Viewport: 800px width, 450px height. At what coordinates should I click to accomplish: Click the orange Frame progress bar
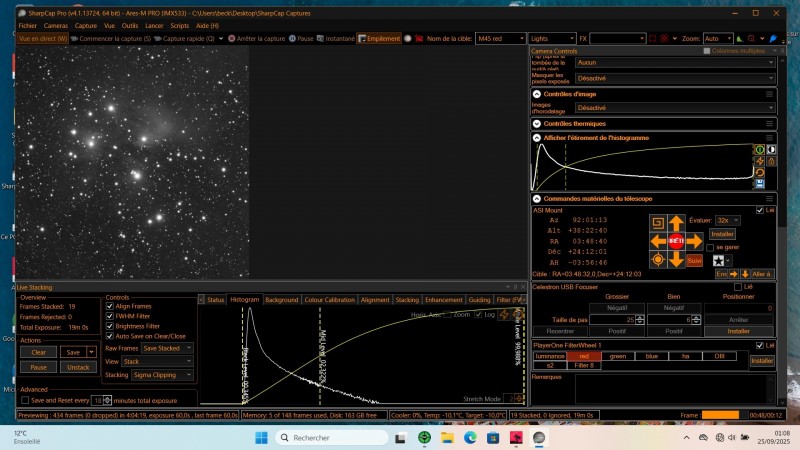click(720, 415)
